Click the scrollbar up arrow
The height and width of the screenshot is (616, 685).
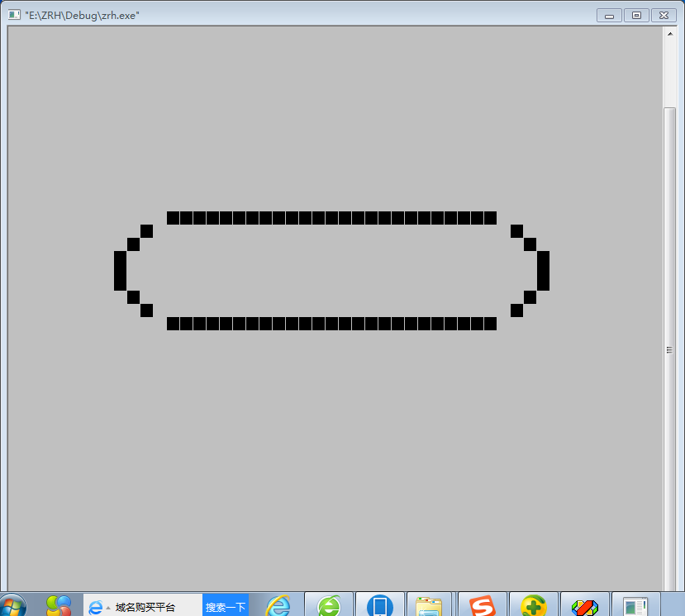click(669, 34)
